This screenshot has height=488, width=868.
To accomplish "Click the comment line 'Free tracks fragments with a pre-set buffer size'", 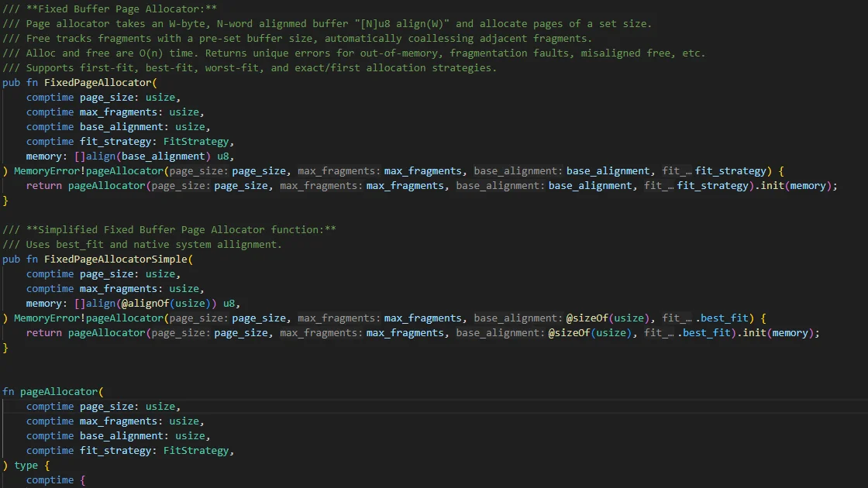I will pos(298,38).
